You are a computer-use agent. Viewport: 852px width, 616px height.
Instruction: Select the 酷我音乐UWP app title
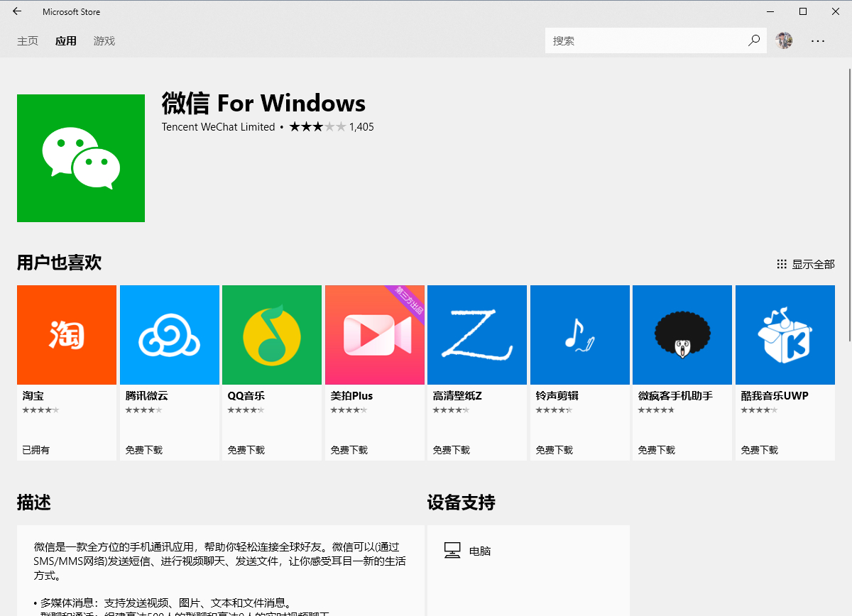[775, 396]
